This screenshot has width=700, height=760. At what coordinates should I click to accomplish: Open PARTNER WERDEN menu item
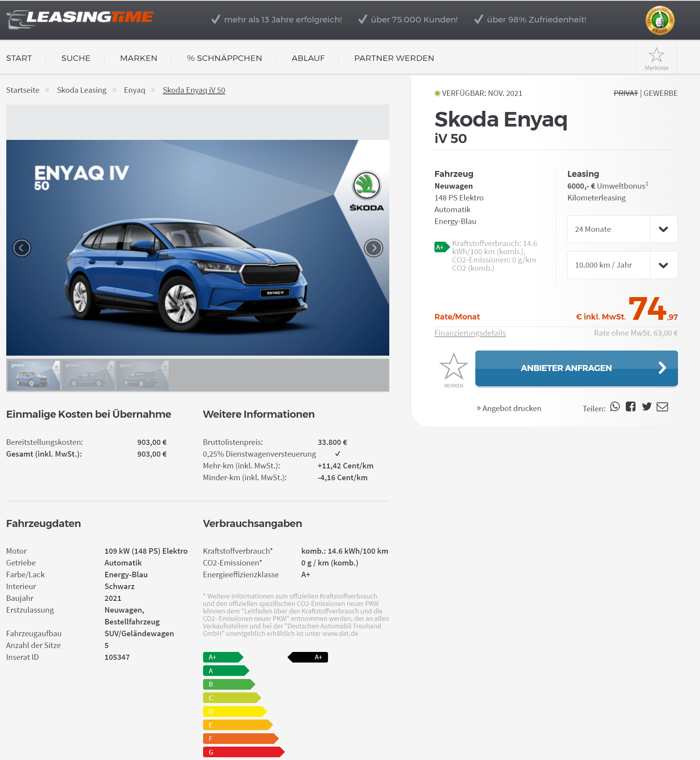point(394,58)
